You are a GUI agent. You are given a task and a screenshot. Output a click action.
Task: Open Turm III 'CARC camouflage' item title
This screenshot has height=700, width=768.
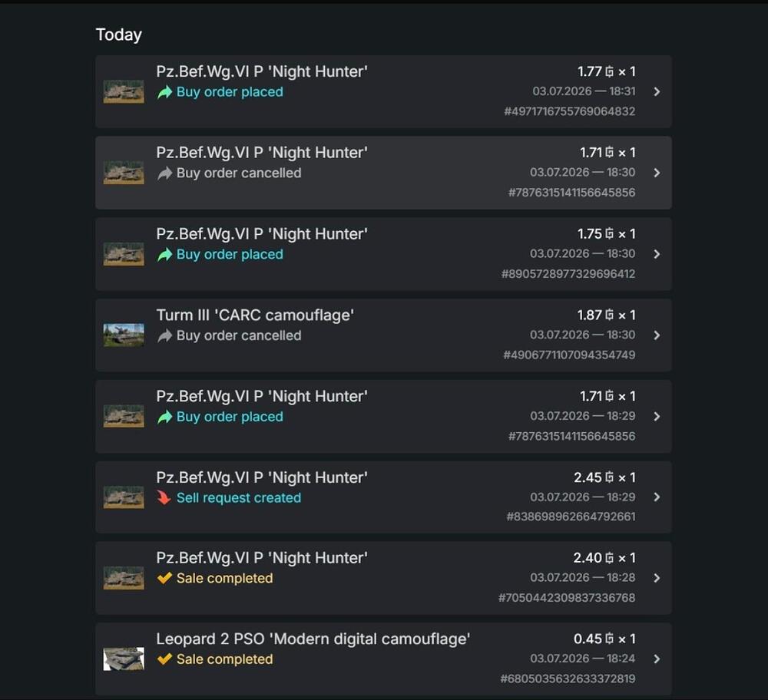click(255, 315)
